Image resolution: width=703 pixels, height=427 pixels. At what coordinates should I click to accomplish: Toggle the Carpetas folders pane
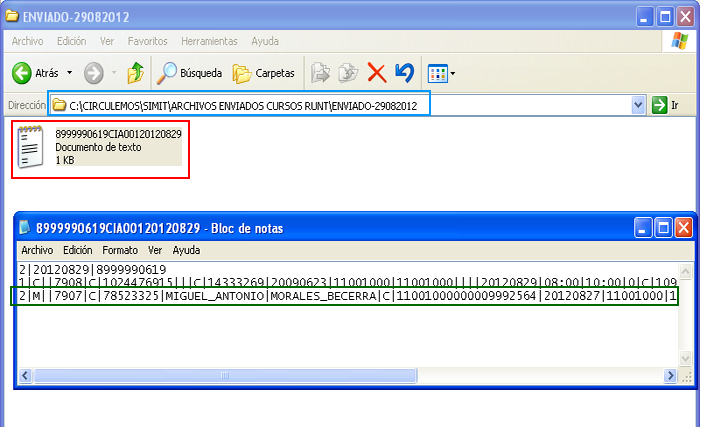tap(264, 73)
